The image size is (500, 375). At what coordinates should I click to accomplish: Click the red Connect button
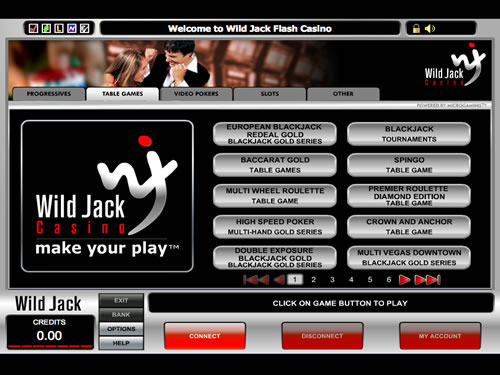pyautogui.click(x=205, y=336)
